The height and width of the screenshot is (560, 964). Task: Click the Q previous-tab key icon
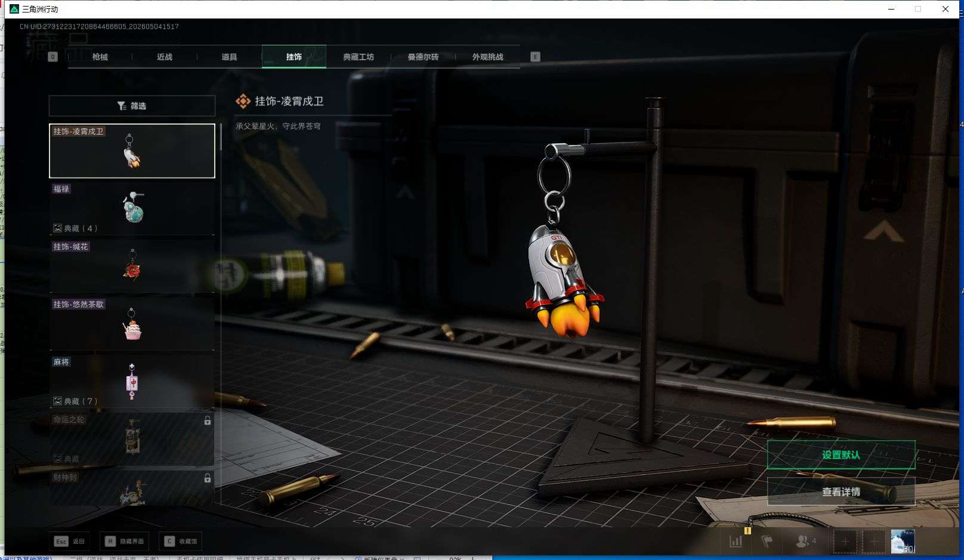point(52,57)
